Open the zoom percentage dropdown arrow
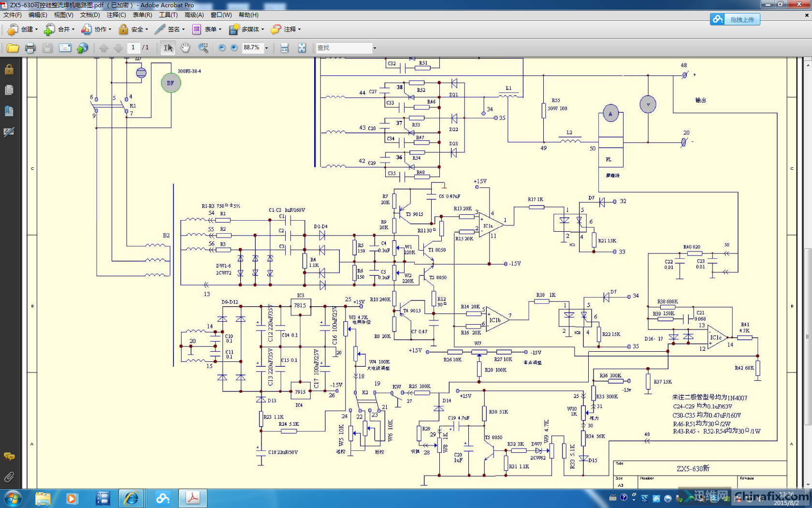This screenshot has height=508, width=812. click(266, 48)
